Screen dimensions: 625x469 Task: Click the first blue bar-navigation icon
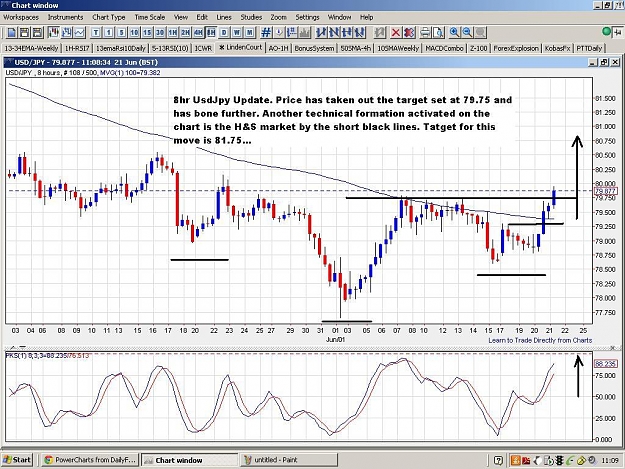tap(321, 32)
